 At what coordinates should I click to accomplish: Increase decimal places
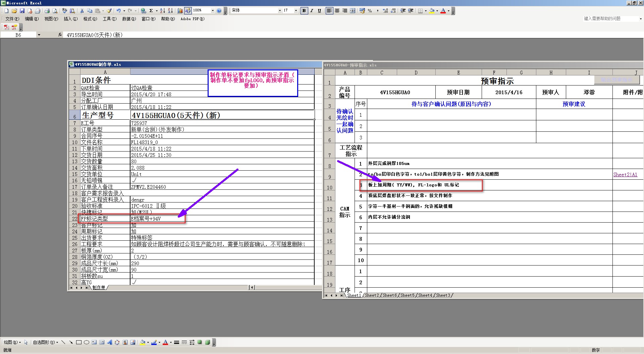(385, 11)
